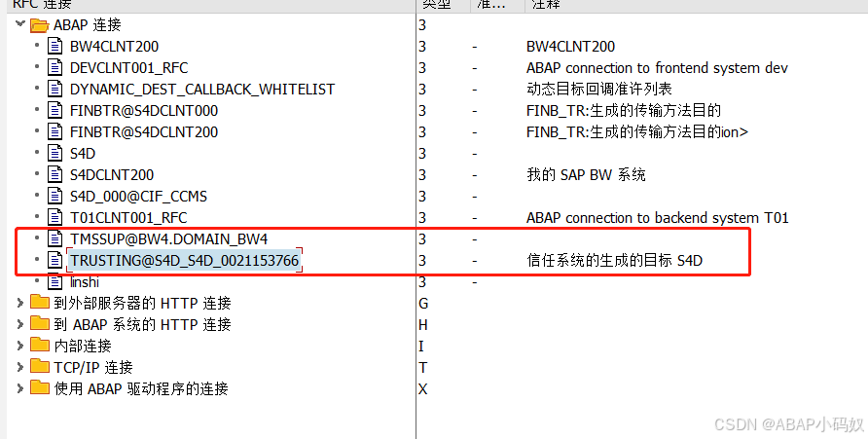This screenshot has height=439, width=868.
Task: Select the T01CLNT001_RFC destination
Action: tap(128, 218)
